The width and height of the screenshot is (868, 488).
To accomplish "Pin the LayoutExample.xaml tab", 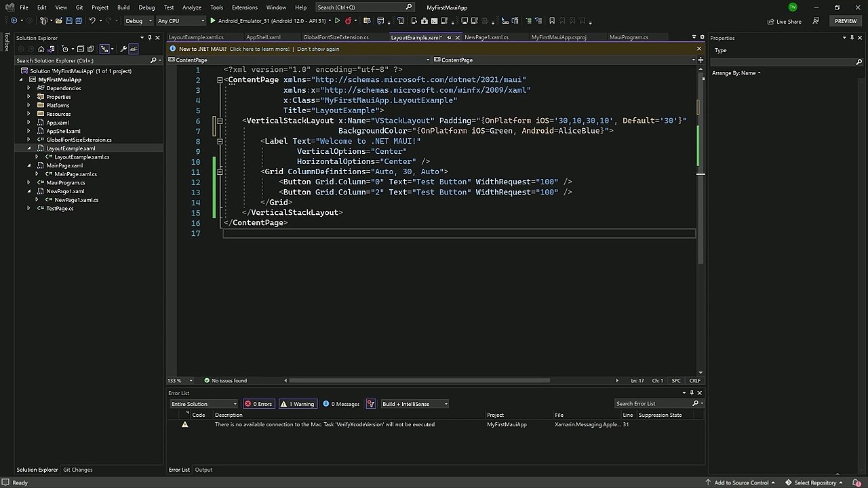I will (449, 37).
